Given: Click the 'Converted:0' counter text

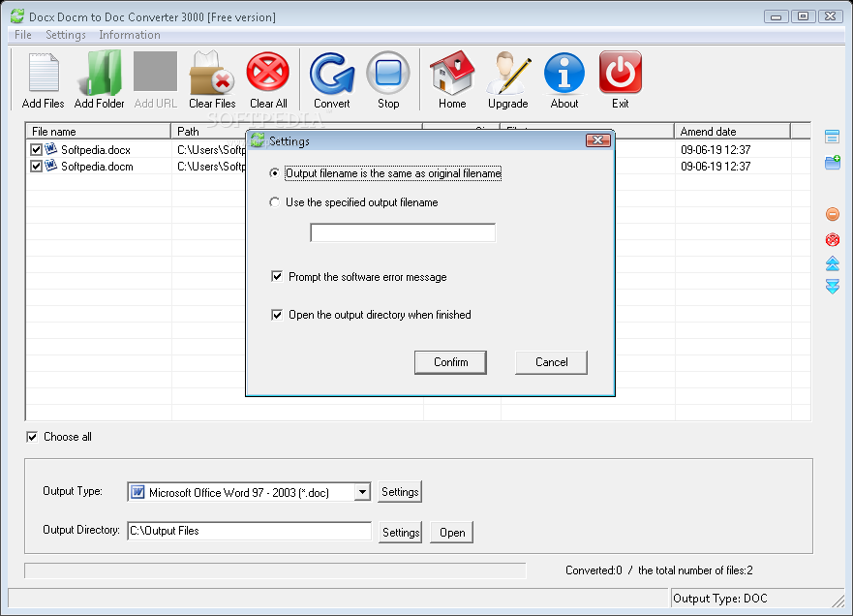Looking at the screenshot, I should 594,570.
